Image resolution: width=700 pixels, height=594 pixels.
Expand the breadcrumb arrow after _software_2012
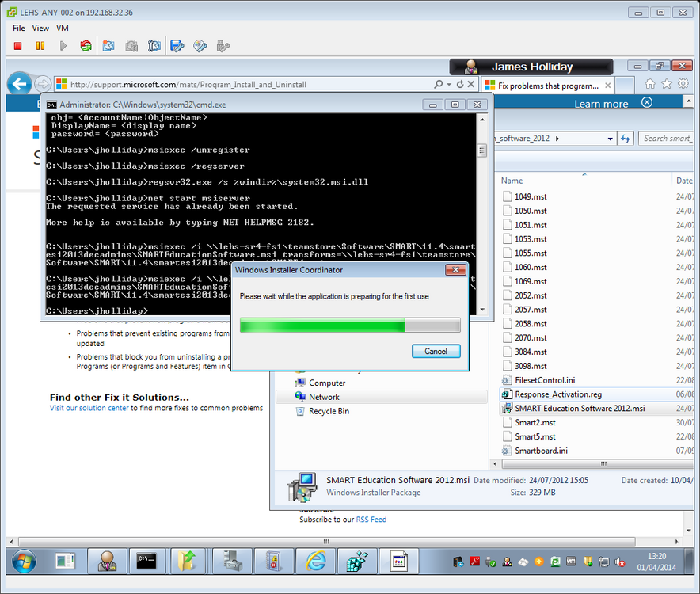pos(557,139)
